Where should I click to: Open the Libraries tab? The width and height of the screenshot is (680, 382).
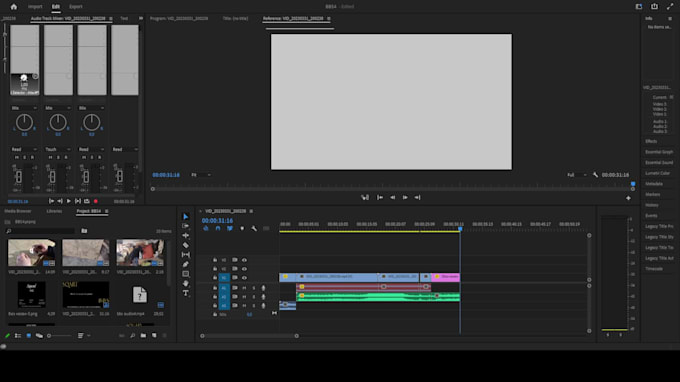(x=54, y=211)
